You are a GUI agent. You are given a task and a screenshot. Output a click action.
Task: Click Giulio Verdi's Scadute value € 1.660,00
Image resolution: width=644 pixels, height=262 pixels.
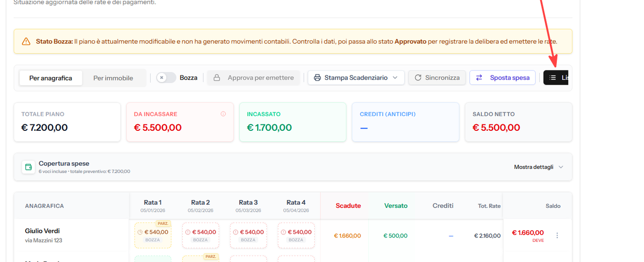coord(347,236)
